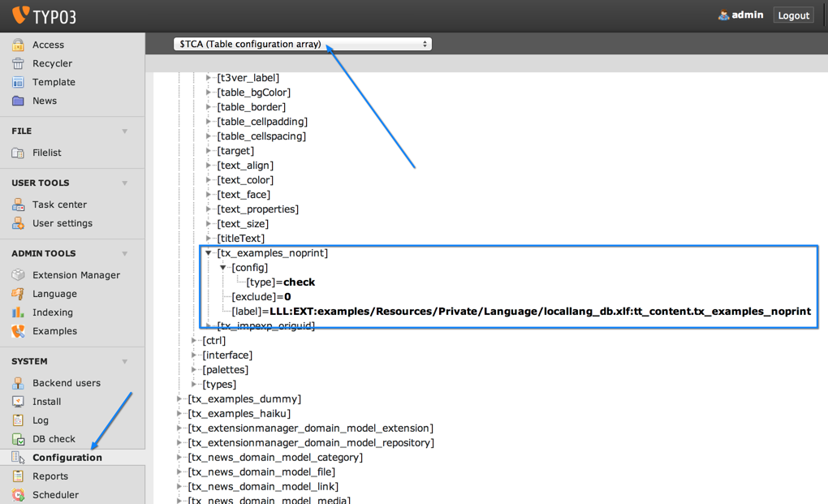This screenshot has height=504, width=828.
Task: Click the Extension Manager icon
Action: (18, 275)
